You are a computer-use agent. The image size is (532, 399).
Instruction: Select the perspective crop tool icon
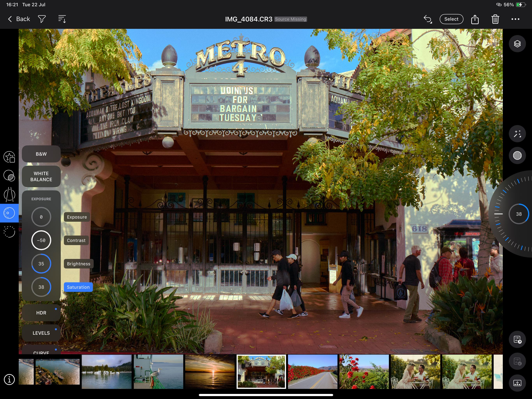click(x=9, y=194)
